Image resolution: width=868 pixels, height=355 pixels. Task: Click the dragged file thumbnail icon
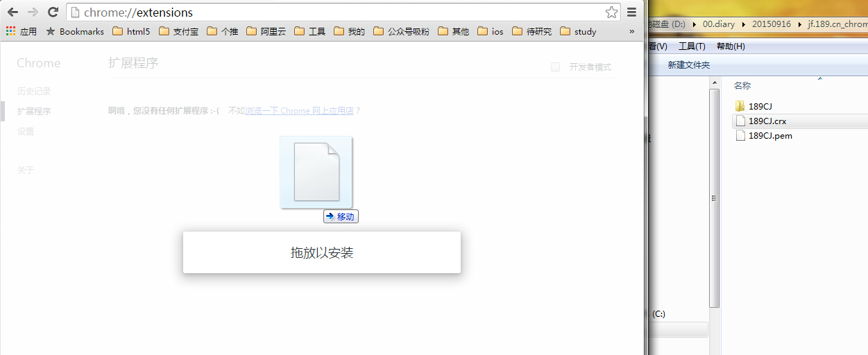point(316,172)
